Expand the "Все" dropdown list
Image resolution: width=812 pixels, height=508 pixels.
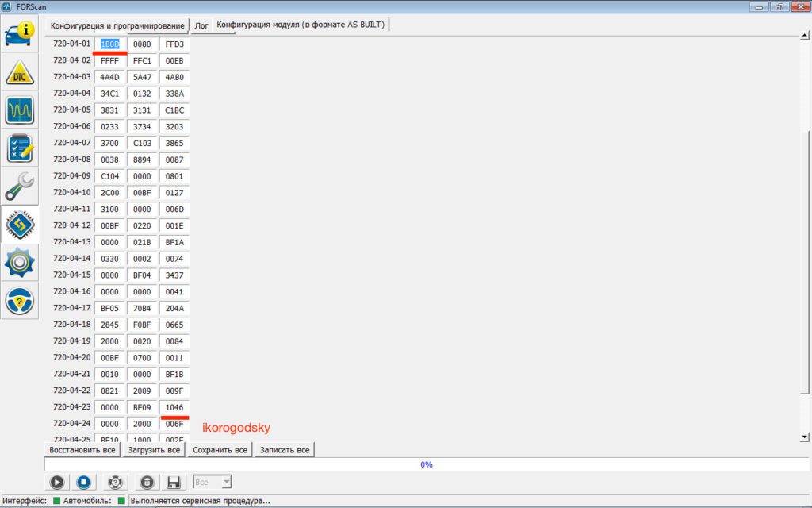pyautogui.click(x=226, y=482)
